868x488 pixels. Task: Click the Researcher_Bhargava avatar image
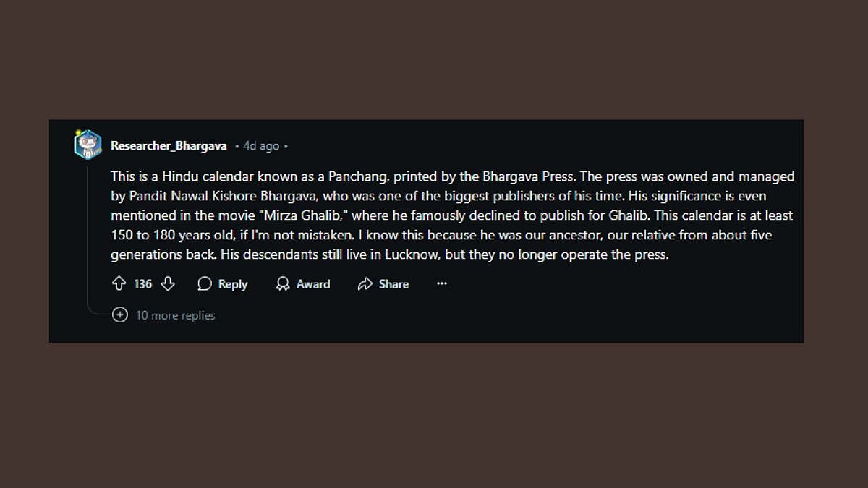pos(88,145)
